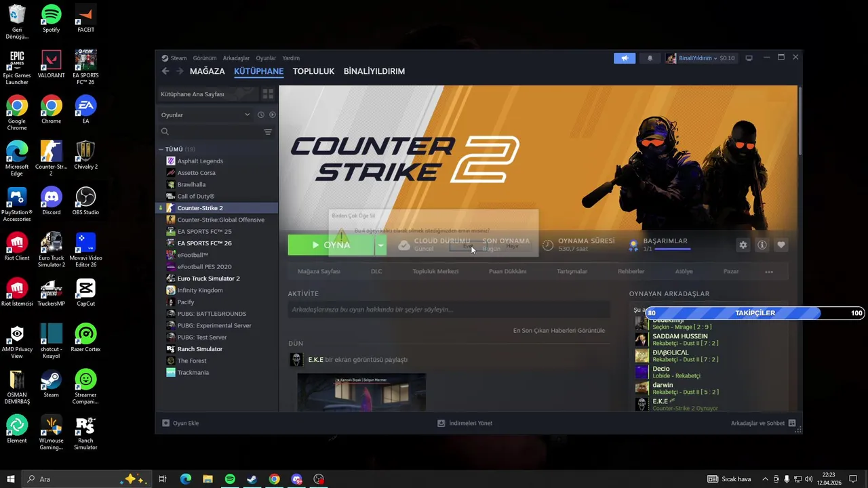Open Arkadaşlar ve Sohbet
Viewport: 868px width, 488px height.
pyautogui.click(x=763, y=423)
